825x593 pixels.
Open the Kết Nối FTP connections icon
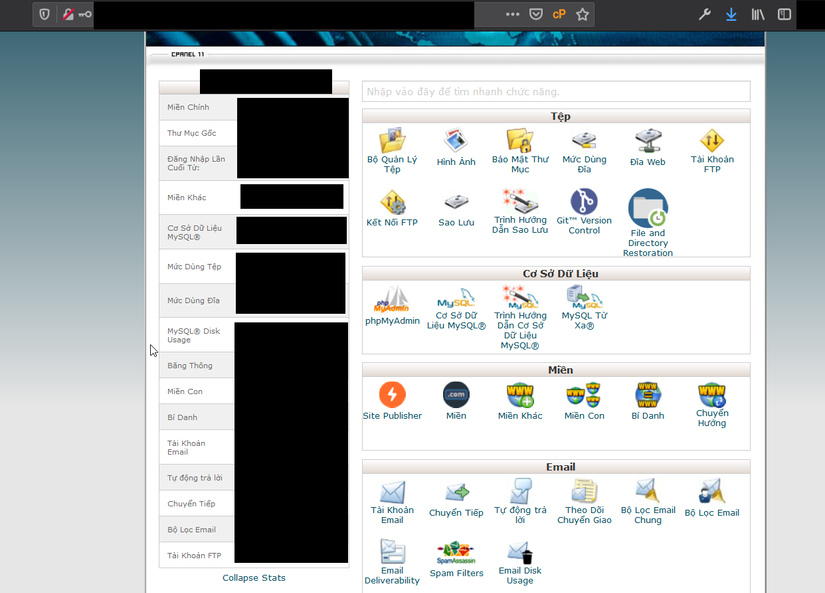coord(392,203)
